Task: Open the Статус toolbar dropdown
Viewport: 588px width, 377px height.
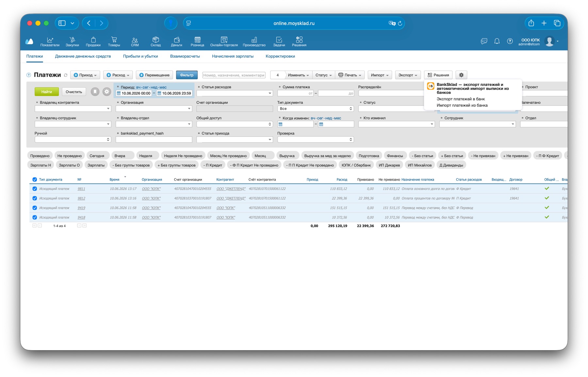Action: [x=324, y=75]
